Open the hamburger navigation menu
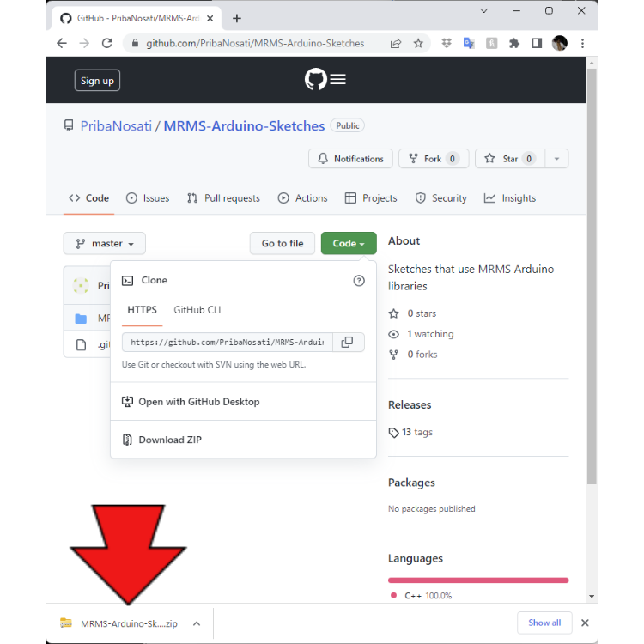Screen dimensions: 644x644 coord(338,80)
